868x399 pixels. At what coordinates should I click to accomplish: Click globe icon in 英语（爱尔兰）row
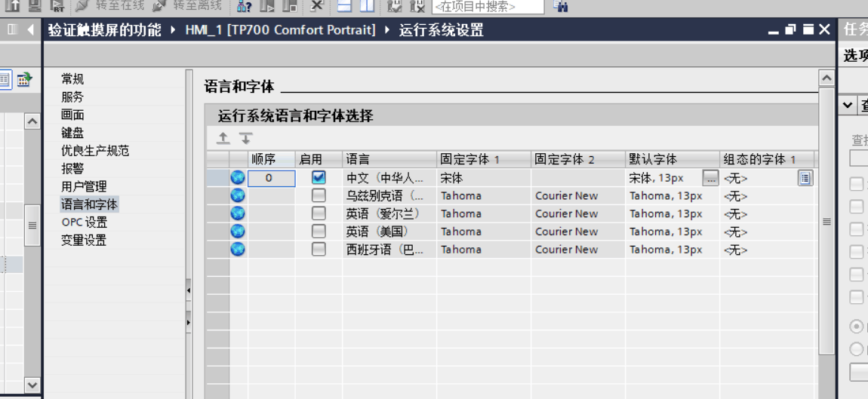point(238,213)
